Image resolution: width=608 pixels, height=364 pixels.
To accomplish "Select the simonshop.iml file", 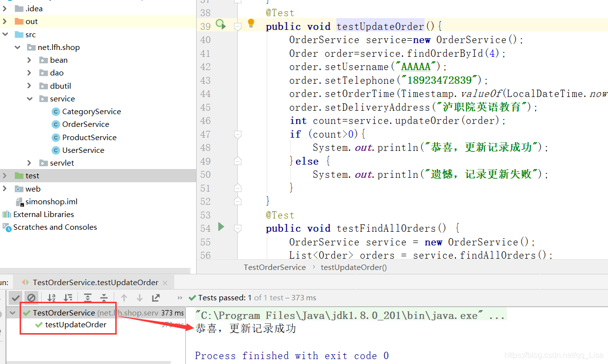I will [51, 201].
